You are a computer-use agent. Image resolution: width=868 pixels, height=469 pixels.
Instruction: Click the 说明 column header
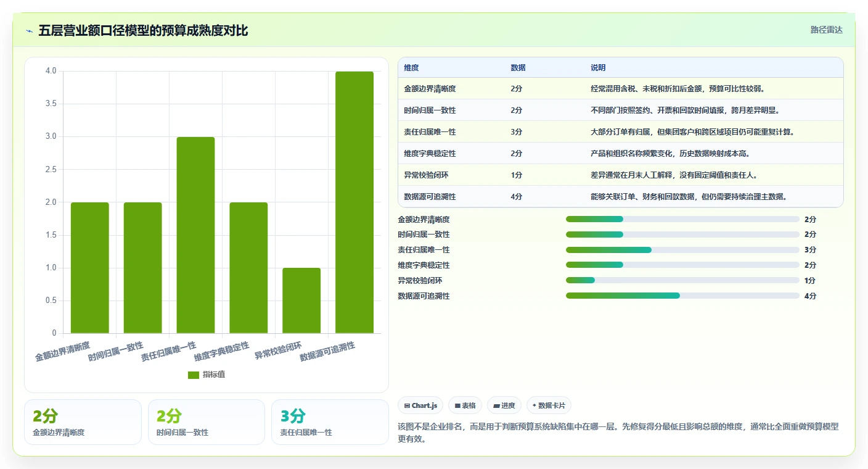point(598,68)
